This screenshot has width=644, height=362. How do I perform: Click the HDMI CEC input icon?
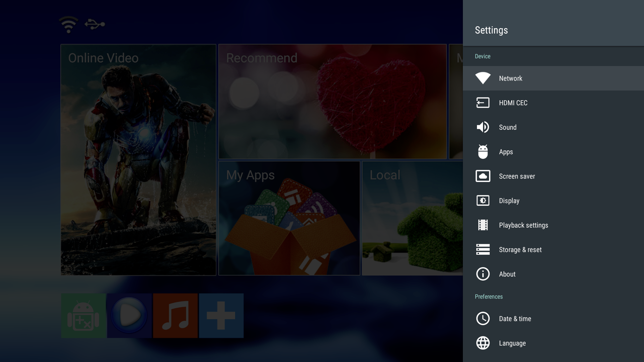point(483,103)
